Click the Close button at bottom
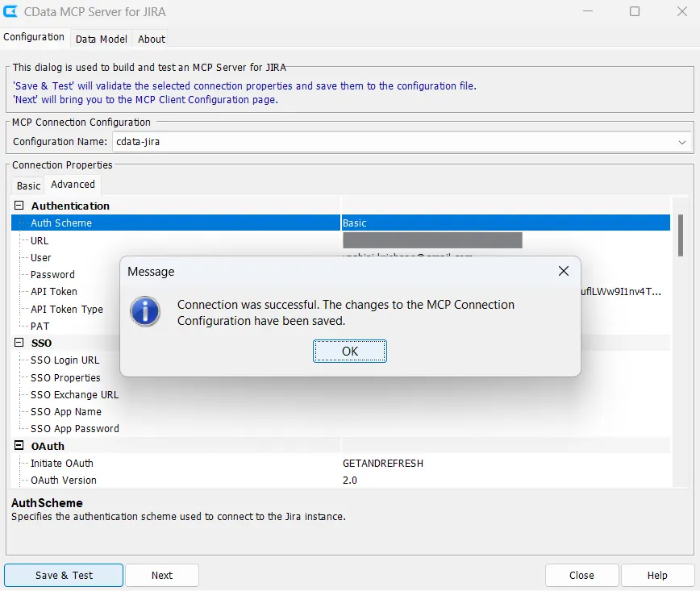This screenshot has height=591, width=700. (581, 576)
